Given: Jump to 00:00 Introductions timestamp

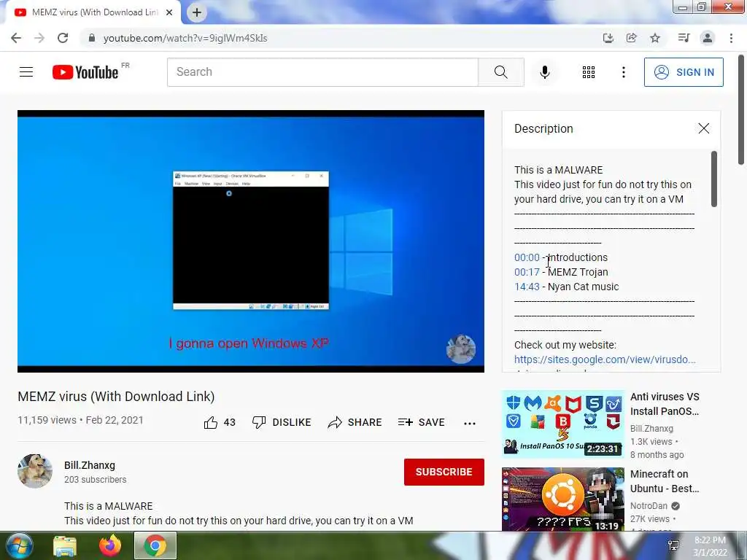Looking at the screenshot, I should pyautogui.click(x=527, y=257).
